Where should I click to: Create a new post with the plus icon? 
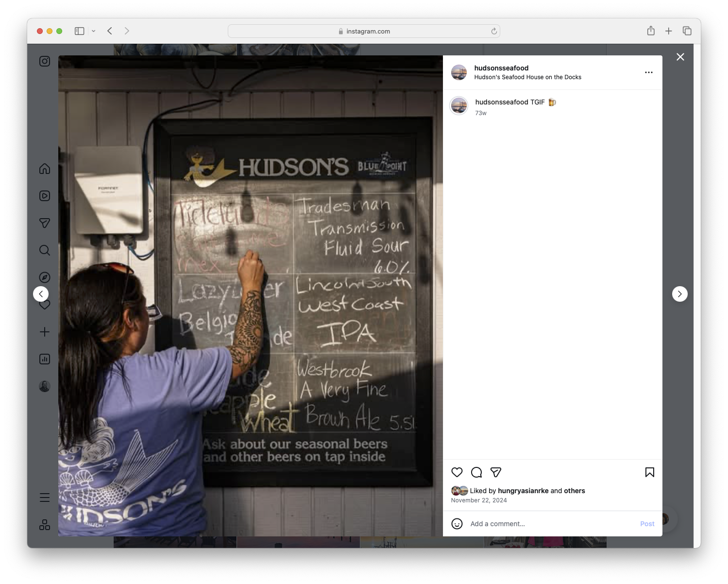point(44,332)
